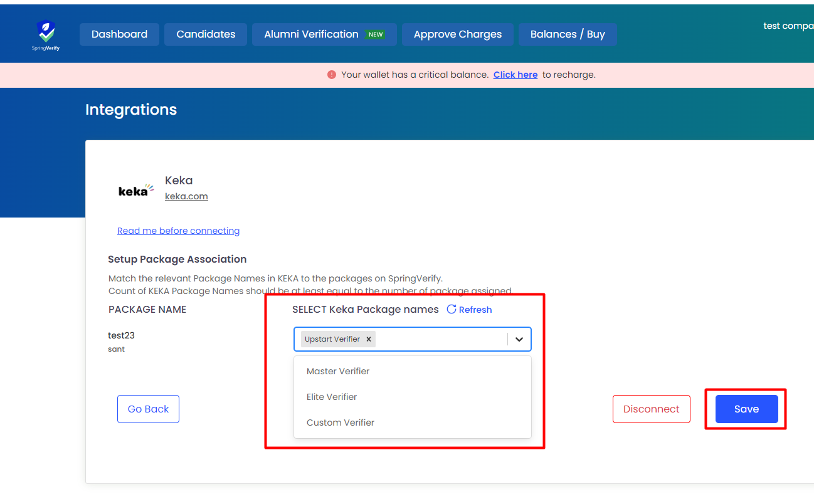
Task: Click the Setup Package Association heading
Action: tap(177, 259)
